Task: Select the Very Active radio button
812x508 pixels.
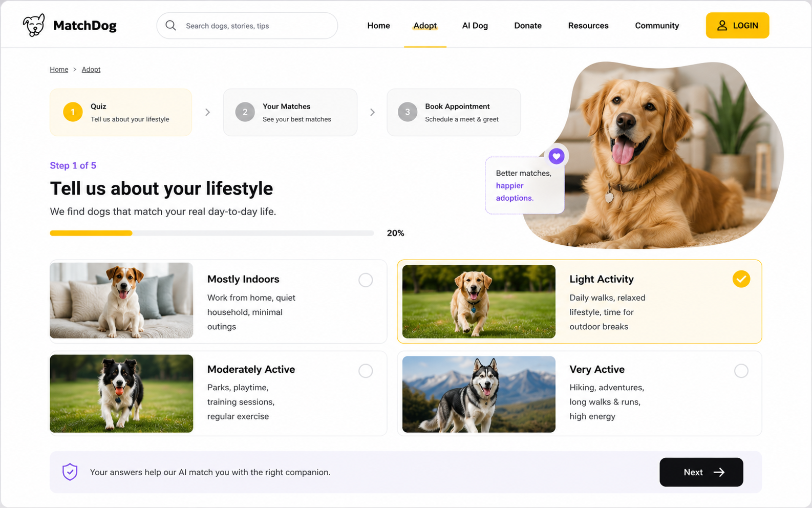Action: point(741,371)
